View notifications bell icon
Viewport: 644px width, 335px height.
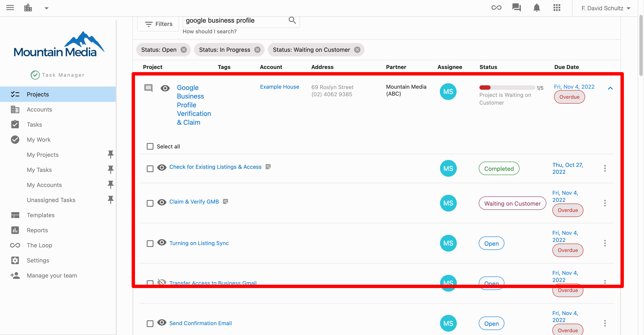pos(536,8)
